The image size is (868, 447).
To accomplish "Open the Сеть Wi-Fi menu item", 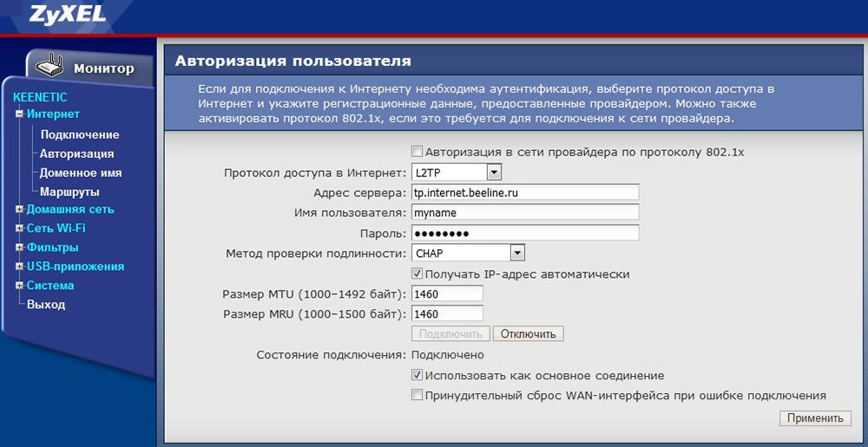I will [56, 228].
